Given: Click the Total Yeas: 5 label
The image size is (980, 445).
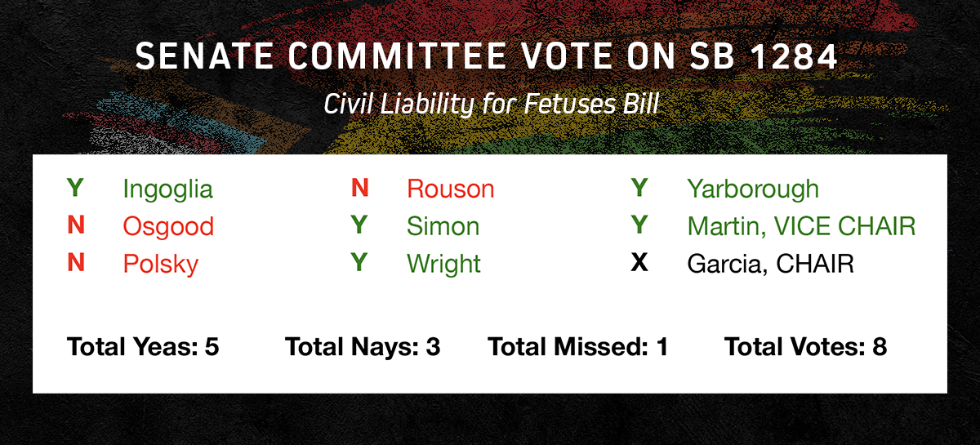Looking at the screenshot, I should pyautogui.click(x=143, y=347).
